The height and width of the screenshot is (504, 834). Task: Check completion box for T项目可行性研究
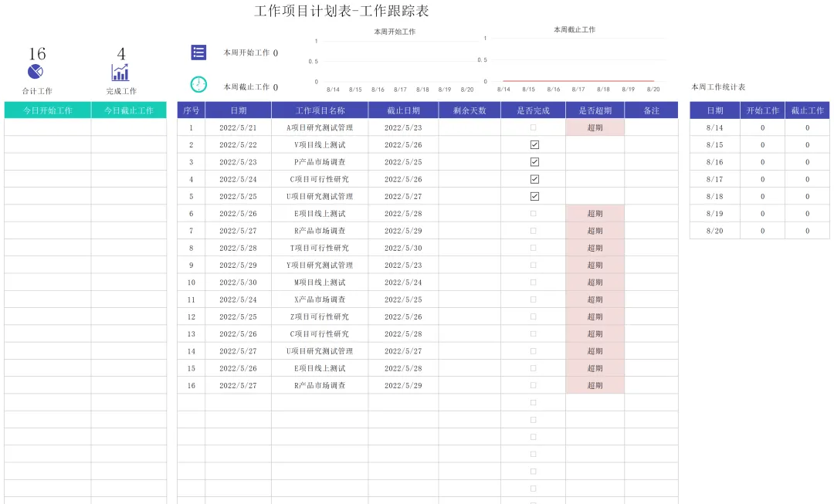click(x=534, y=248)
